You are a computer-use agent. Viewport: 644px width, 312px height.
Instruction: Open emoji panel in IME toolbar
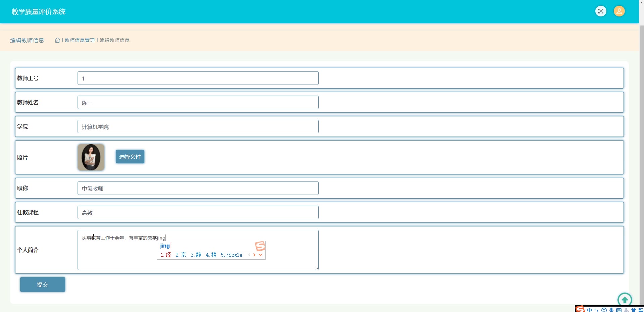point(604,310)
